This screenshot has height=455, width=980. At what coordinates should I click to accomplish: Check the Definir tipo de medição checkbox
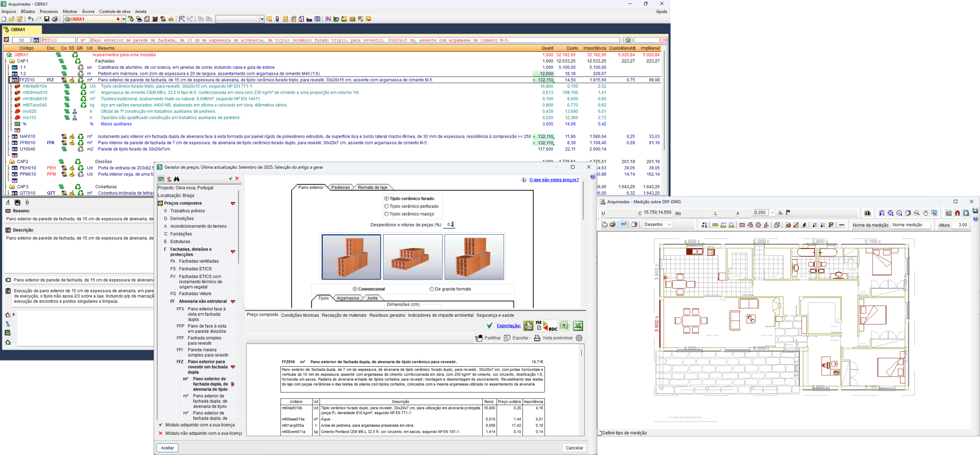(600, 433)
